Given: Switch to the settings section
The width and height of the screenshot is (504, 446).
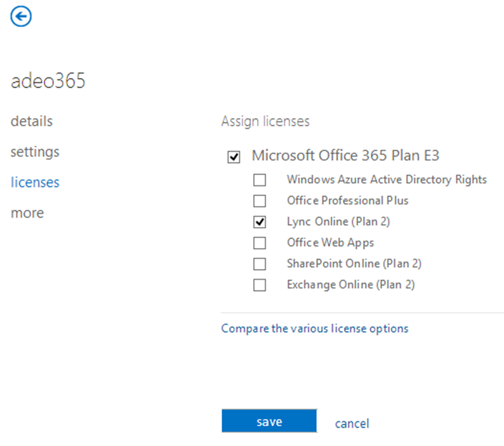Looking at the screenshot, I should (x=35, y=152).
